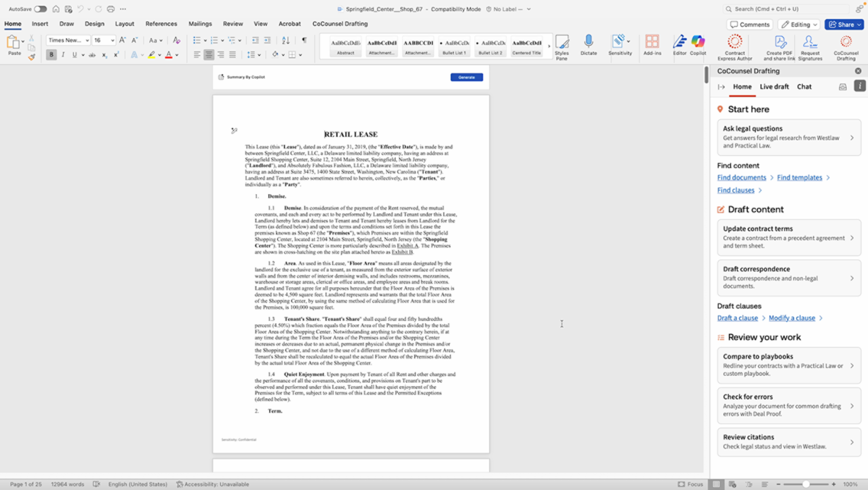Open the Editor tool
Screen dimensions: 868x490
[679, 43]
